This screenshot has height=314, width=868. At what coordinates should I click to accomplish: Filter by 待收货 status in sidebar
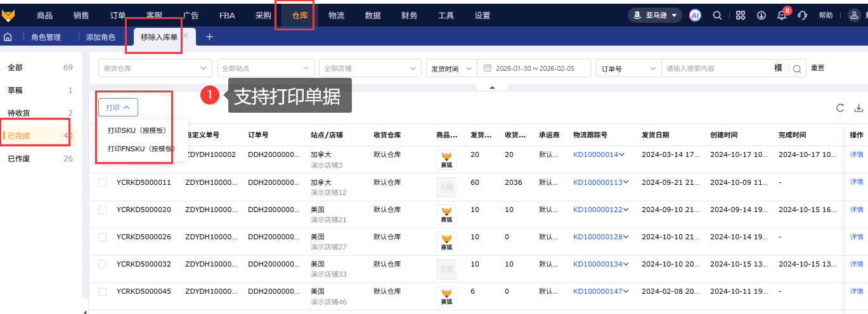click(x=39, y=113)
